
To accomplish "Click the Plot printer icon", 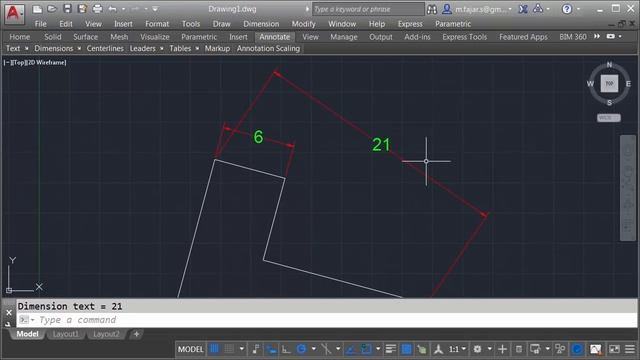I will click(97, 9).
